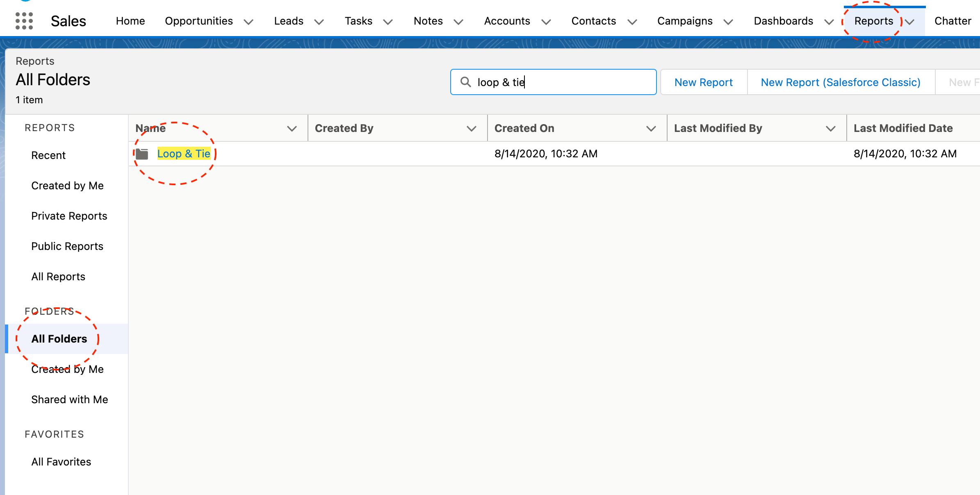Switch to the Notes tab
Screen dimensions: 980x495
pyautogui.click(x=428, y=21)
